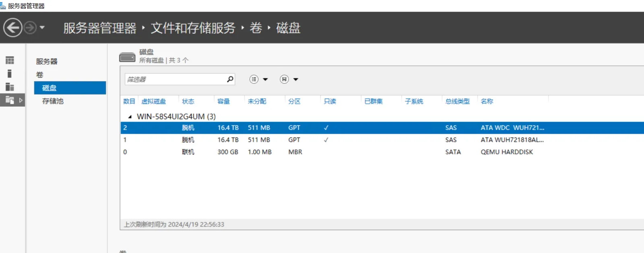Click the File and Storage Services sidebar icon

point(10,100)
